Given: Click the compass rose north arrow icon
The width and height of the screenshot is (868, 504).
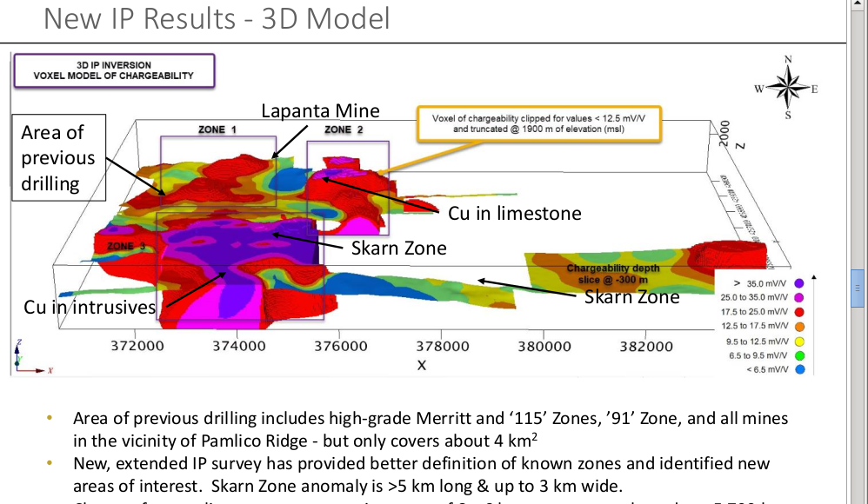Looking at the screenshot, I should (x=787, y=88).
